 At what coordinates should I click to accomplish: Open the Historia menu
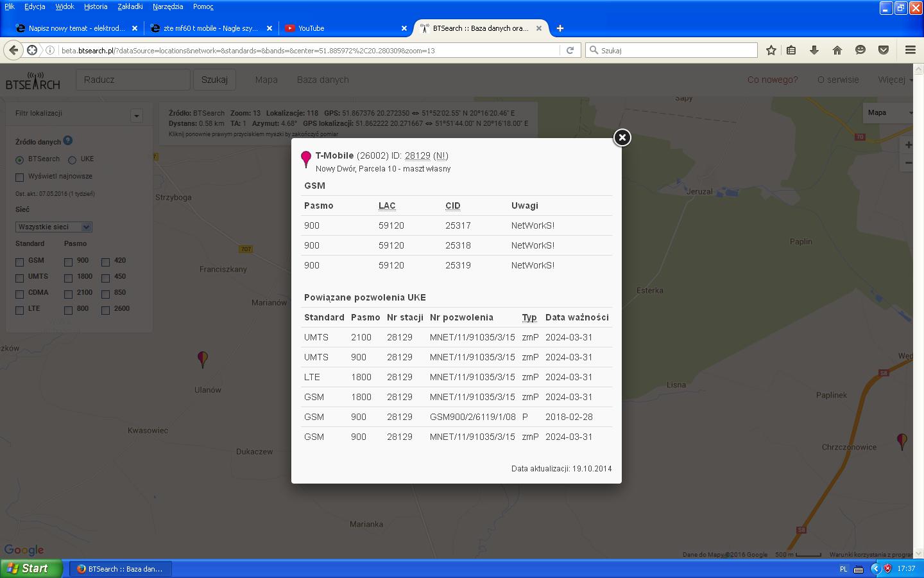(96, 6)
